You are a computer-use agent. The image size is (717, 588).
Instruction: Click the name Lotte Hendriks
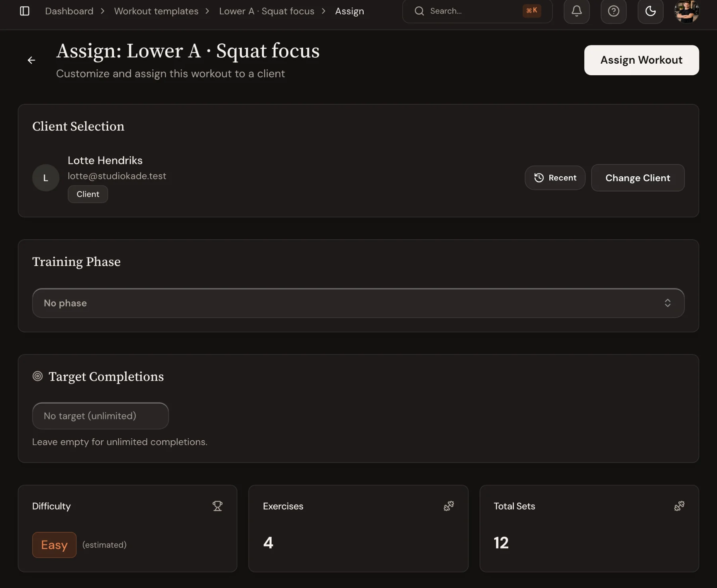pyautogui.click(x=105, y=160)
